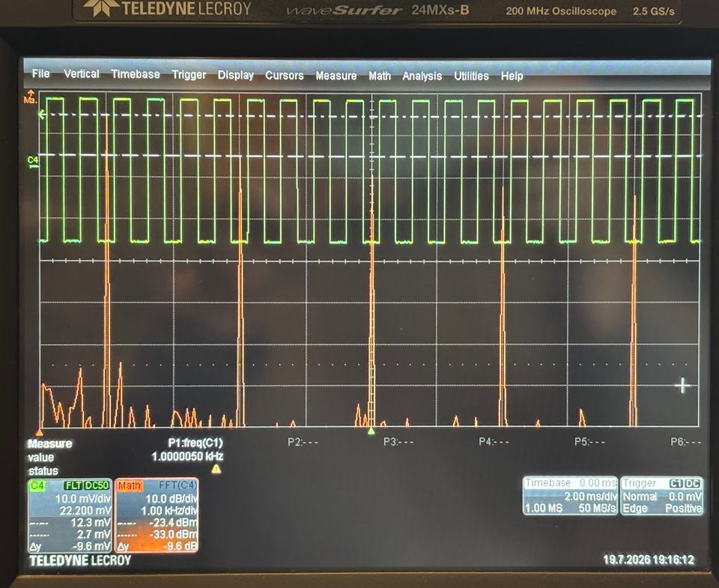The height and width of the screenshot is (588, 719).
Task: Open the Cursors menu
Action: (285, 75)
